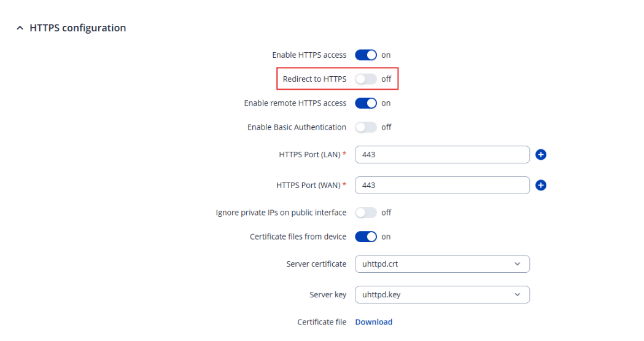
Task: Toggle Enable remote HTTPS access off
Action: (x=366, y=103)
